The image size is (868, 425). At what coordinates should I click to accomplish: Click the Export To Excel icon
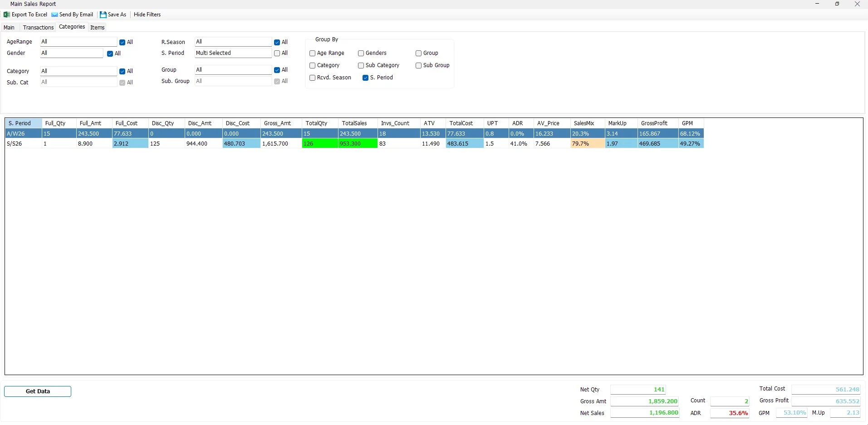coord(7,15)
